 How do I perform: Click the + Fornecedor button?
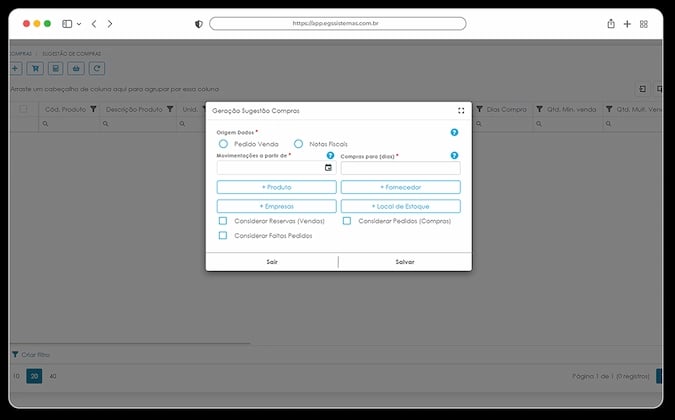(400, 187)
